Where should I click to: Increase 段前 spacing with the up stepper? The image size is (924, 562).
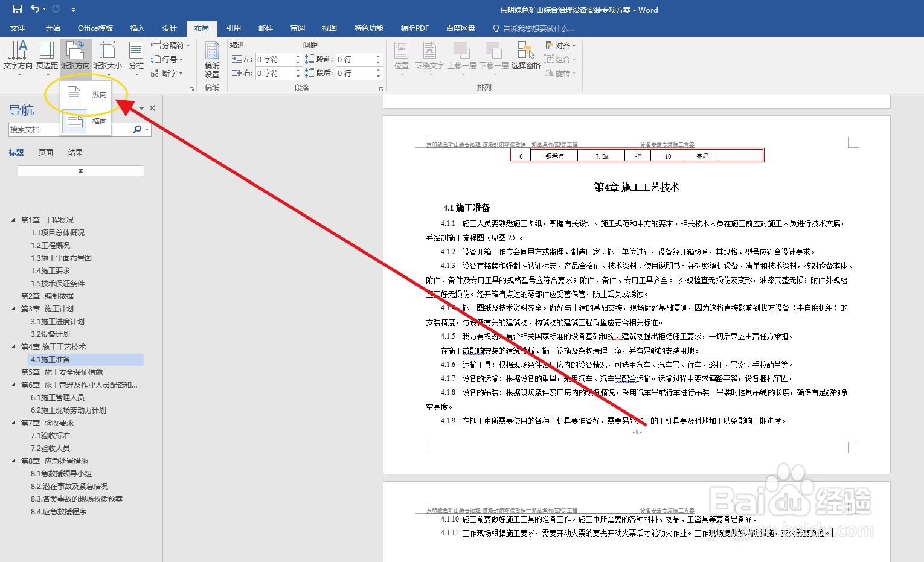pos(379,56)
